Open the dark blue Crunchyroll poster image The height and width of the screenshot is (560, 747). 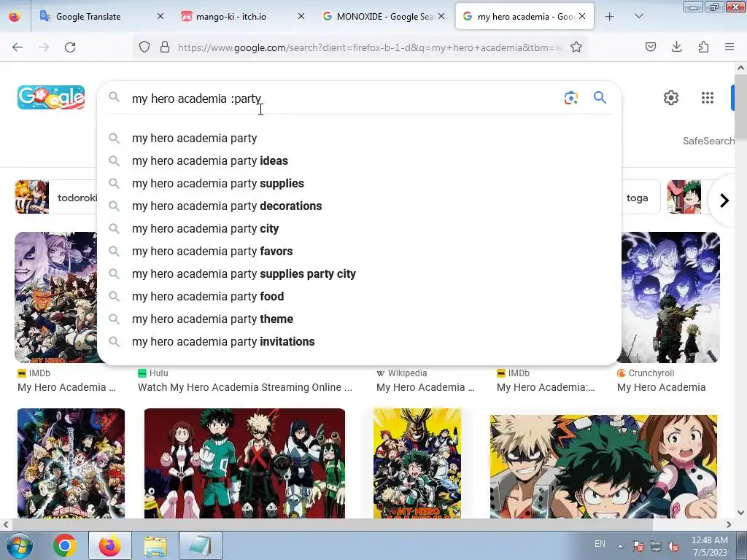click(x=671, y=297)
